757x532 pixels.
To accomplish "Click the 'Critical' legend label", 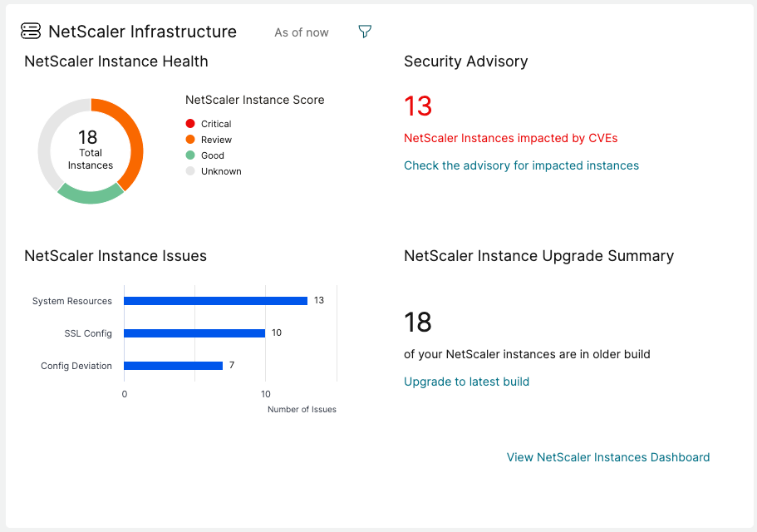I will [x=216, y=124].
